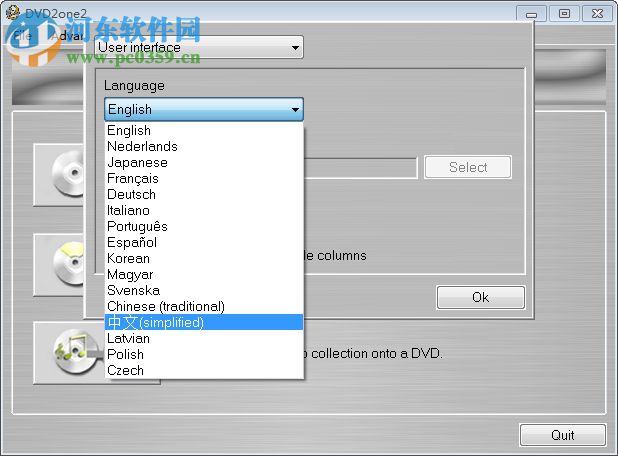Maximize the DVD2one2 window
Screen dimensions: 618x456
(x=564, y=14)
